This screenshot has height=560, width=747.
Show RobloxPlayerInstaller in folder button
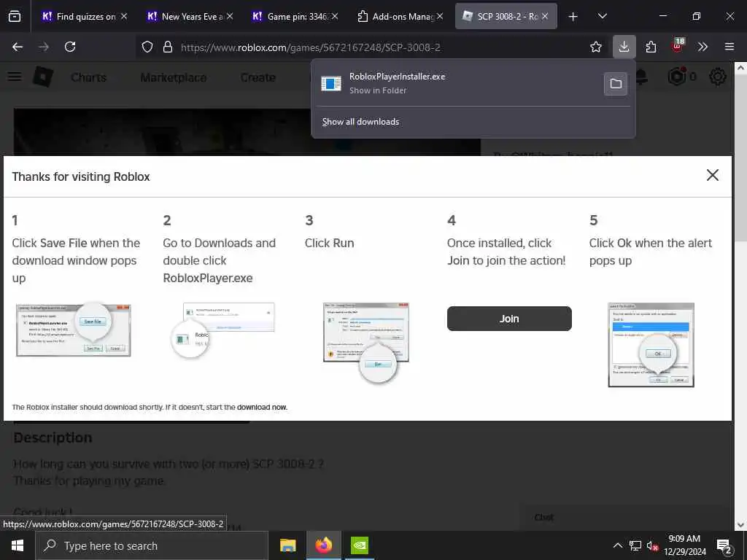tap(616, 84)
